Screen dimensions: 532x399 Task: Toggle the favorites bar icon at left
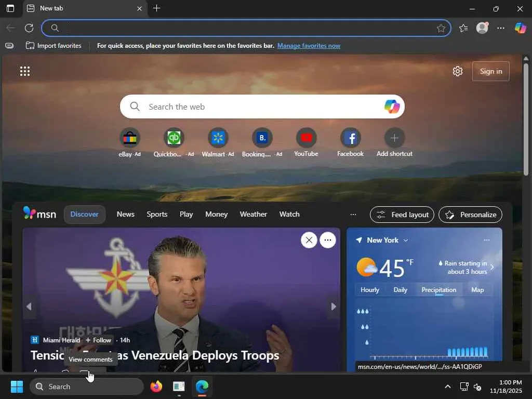coord(9,46)
